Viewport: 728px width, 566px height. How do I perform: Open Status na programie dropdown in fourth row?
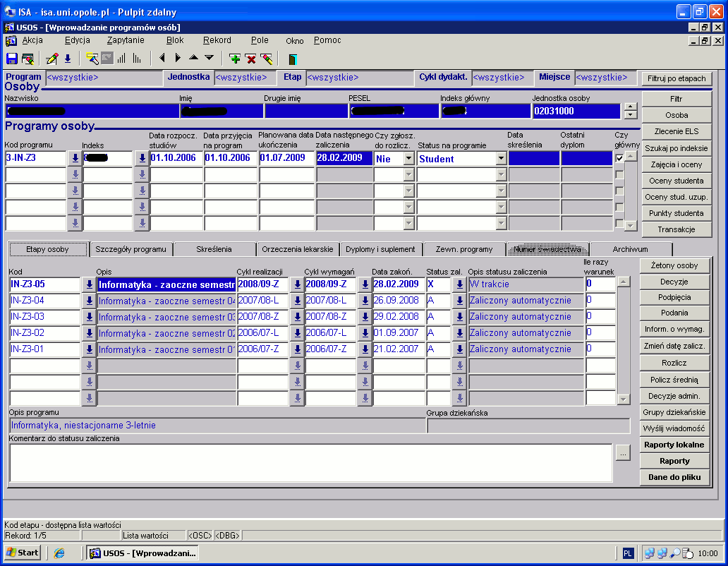pos(501,207)
